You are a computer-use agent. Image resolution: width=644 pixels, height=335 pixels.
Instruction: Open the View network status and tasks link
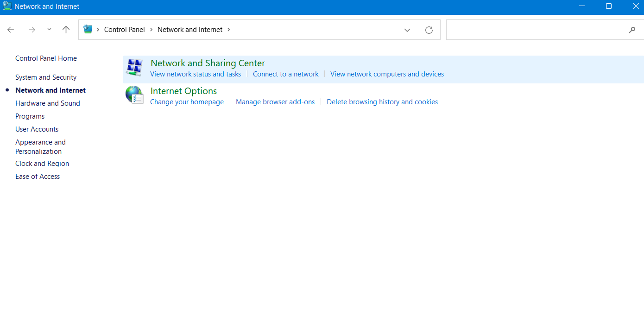(196, 74)
